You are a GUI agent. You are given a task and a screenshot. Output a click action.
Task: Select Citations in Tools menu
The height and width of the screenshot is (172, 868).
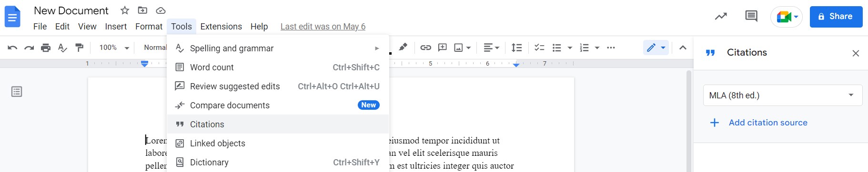click(x=278, y=124)
